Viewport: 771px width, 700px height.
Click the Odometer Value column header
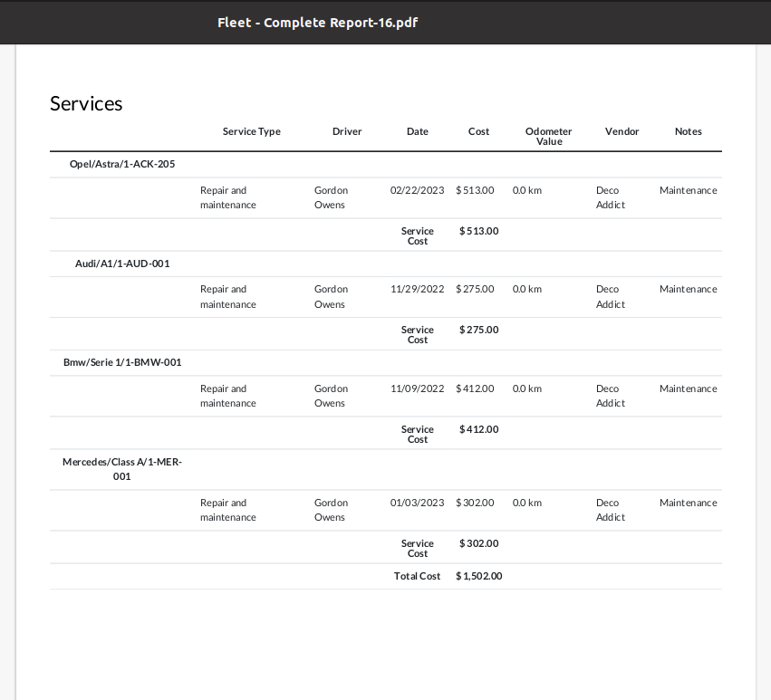(x=549, y=136)
